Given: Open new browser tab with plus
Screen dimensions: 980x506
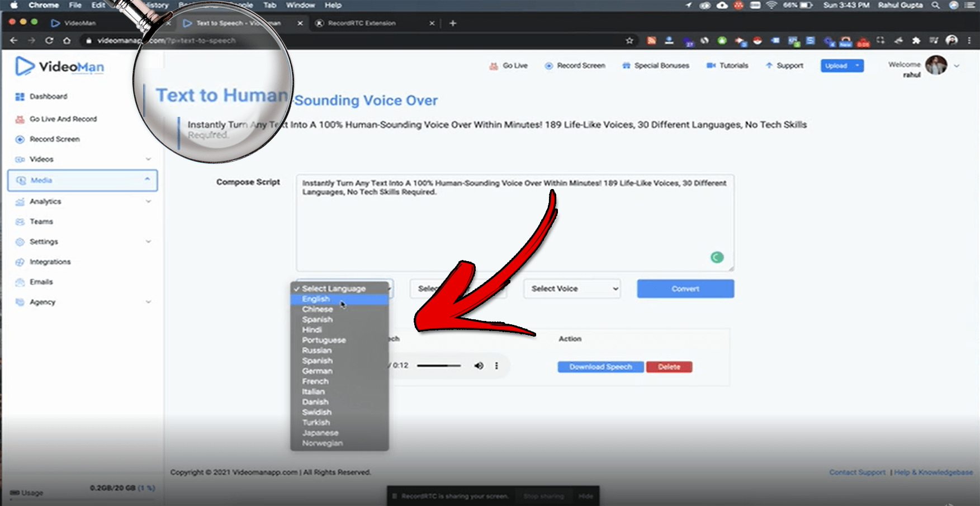Looking at the screenshot, I should pos(453,23).
